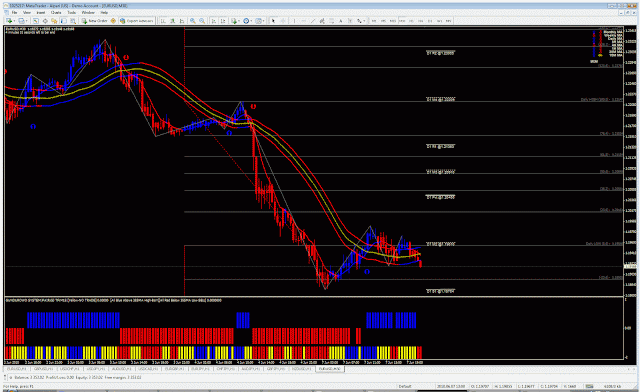640x392 pixels.
Task: Toggle the chart shift icon
Action: click(x=223, y=21)
